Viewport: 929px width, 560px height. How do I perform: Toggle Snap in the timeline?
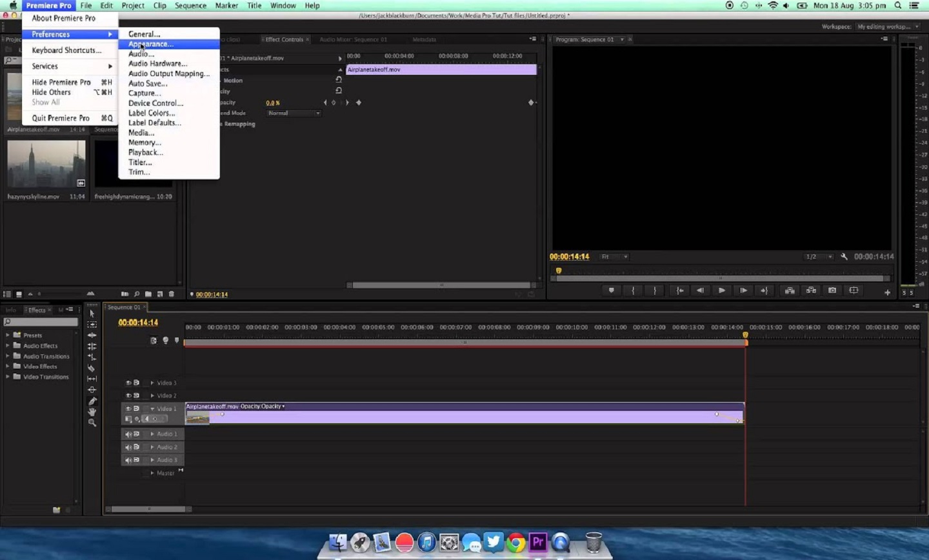click(154, 341)
